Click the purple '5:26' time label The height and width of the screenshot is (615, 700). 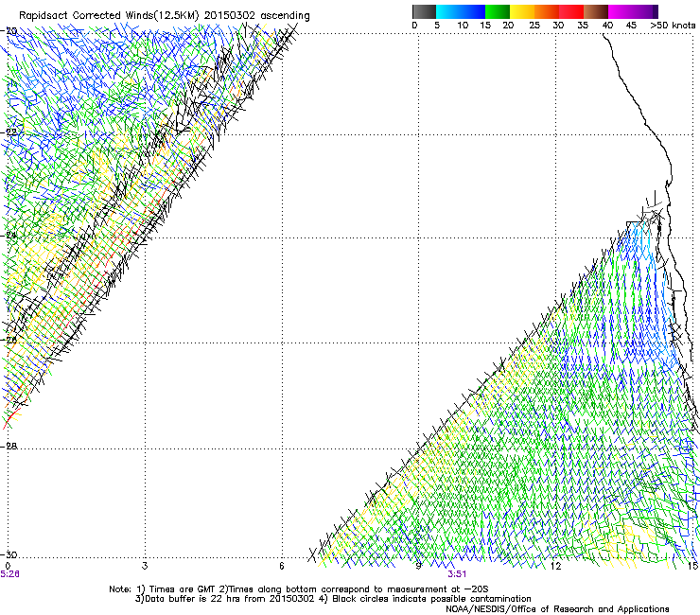(9, 574)
